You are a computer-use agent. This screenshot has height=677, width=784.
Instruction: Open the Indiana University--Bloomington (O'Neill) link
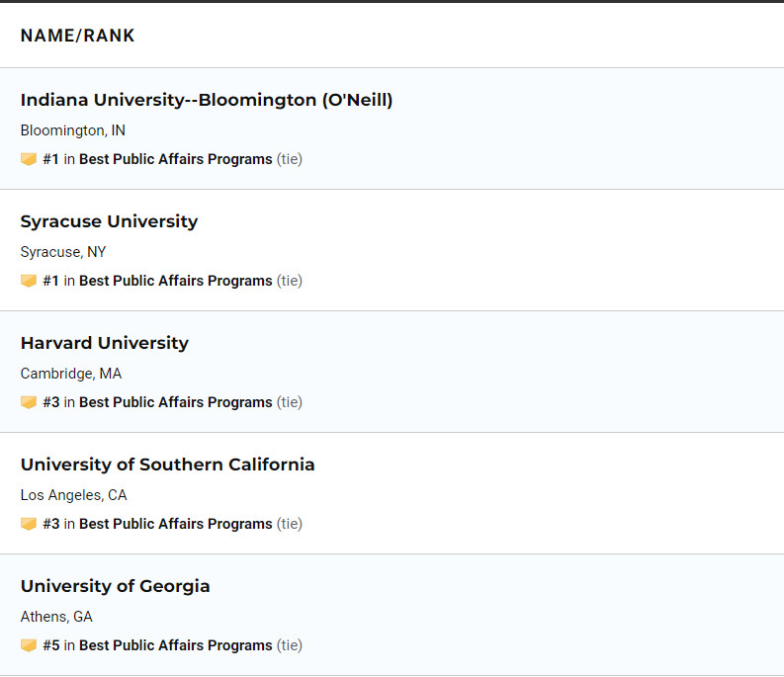206,100
